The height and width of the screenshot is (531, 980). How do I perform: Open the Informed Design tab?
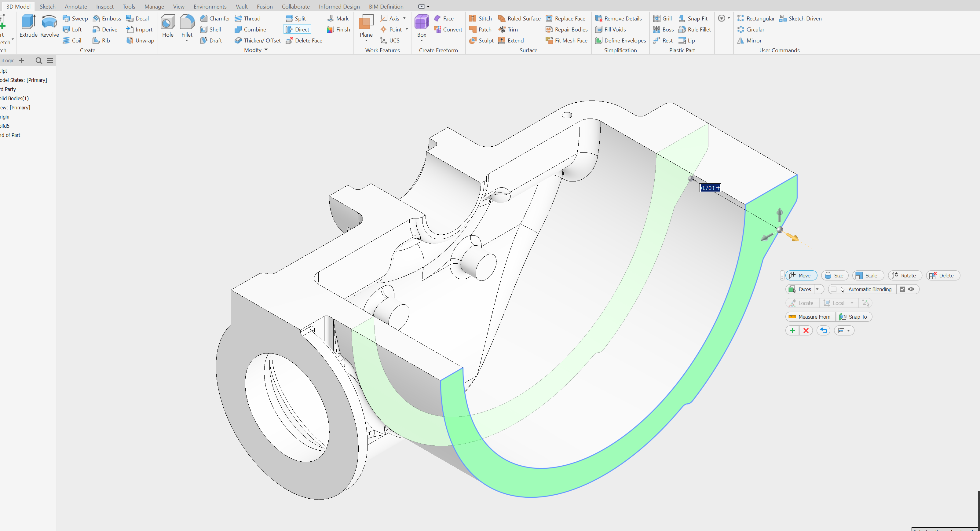point(338,6)
